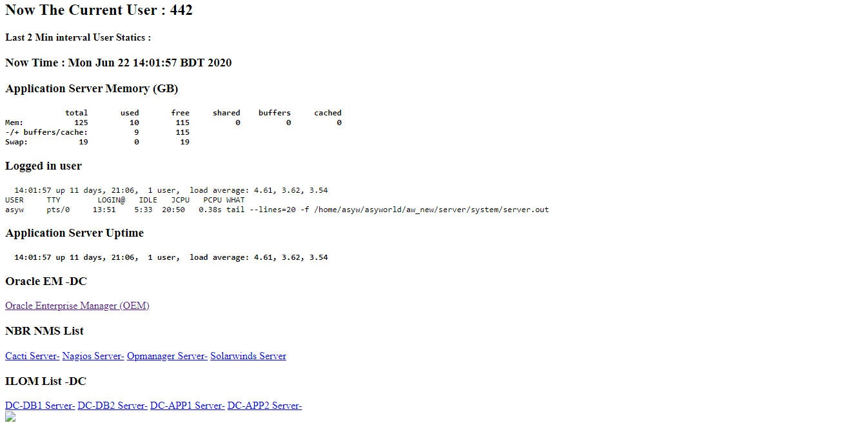
Task: Click the Mem total value 125
Action: (81, 123)
